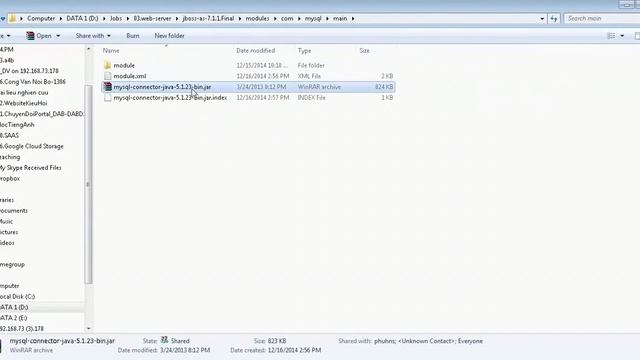This screenshot has height=360, width=640.
Task: Expand the Share with dropdown
Action: pyautogui.click(x=109, y=36)
